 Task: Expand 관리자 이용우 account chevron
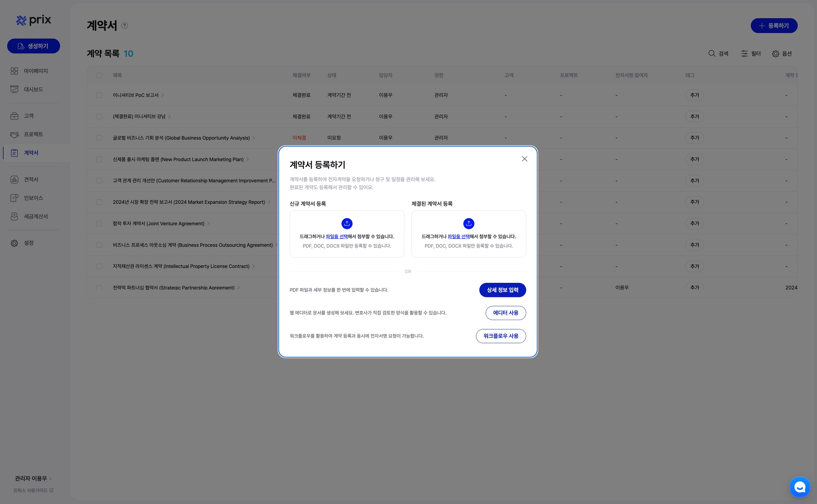51,478
